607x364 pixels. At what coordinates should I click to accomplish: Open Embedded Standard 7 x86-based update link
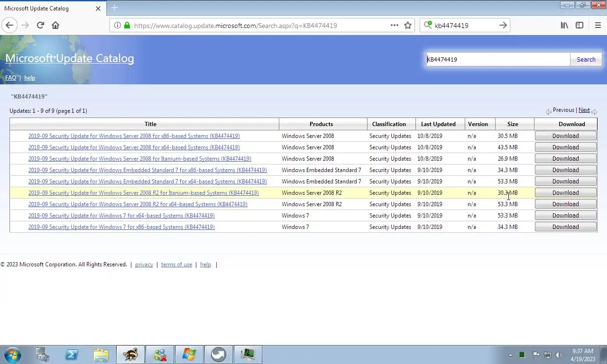147,170
